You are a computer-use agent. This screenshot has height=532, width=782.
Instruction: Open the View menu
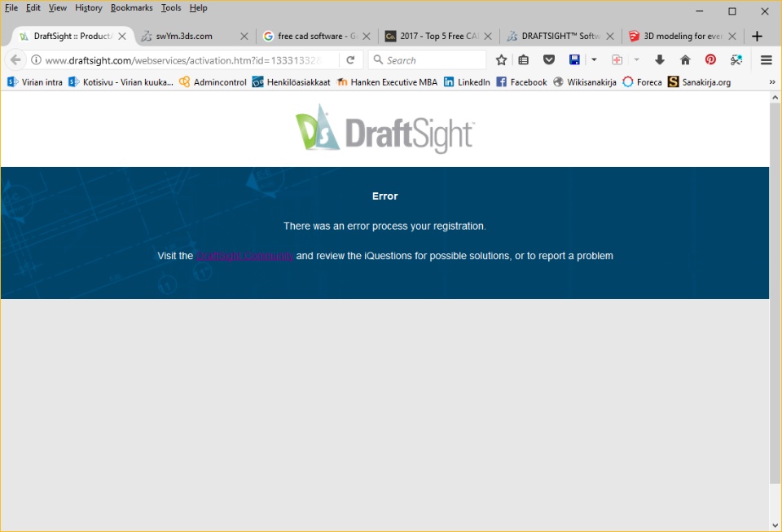[57, 8]
